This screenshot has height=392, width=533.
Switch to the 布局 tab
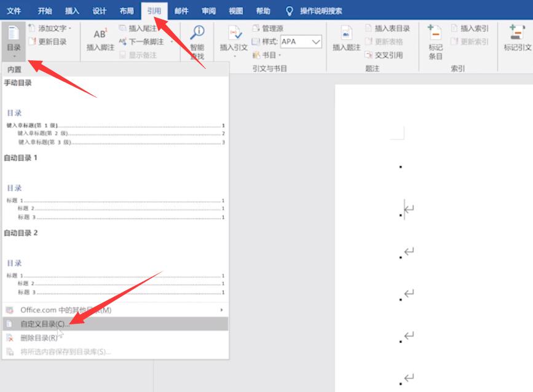(127, 11)
